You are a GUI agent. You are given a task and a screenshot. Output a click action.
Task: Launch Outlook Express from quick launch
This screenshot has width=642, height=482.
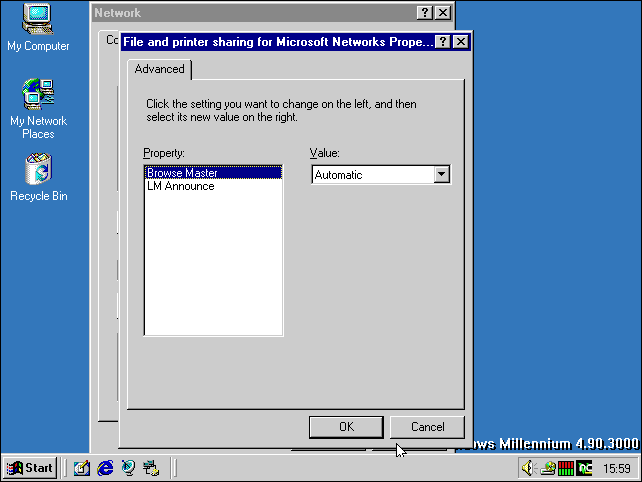[x=128, y=468]
